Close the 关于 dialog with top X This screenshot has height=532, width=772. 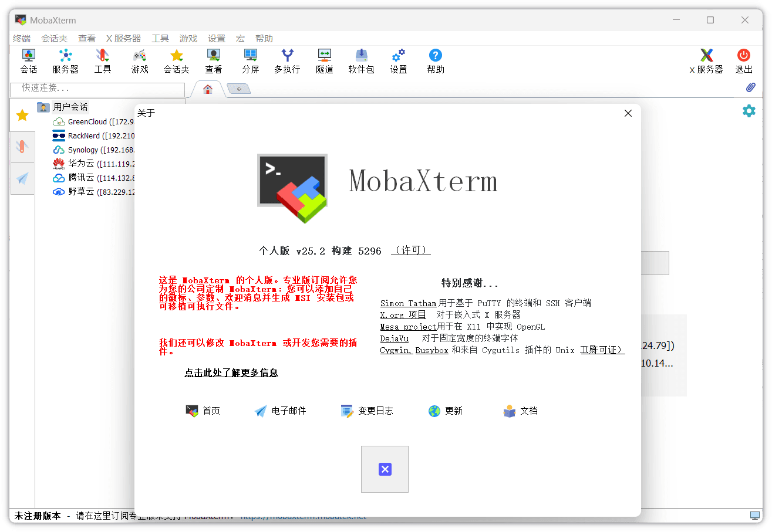click(628, 113)
